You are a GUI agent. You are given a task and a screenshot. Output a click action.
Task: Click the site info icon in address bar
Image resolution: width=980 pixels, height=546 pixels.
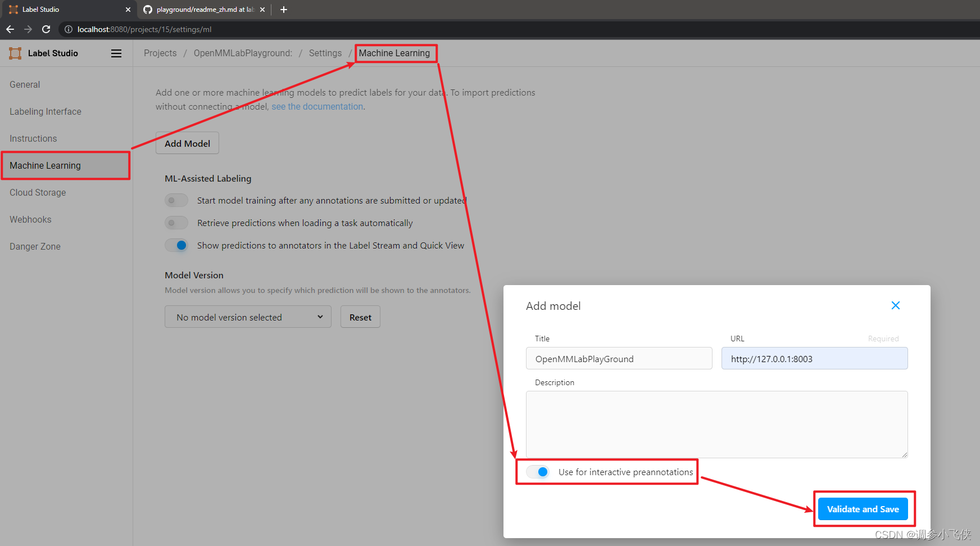coord(69,29)
